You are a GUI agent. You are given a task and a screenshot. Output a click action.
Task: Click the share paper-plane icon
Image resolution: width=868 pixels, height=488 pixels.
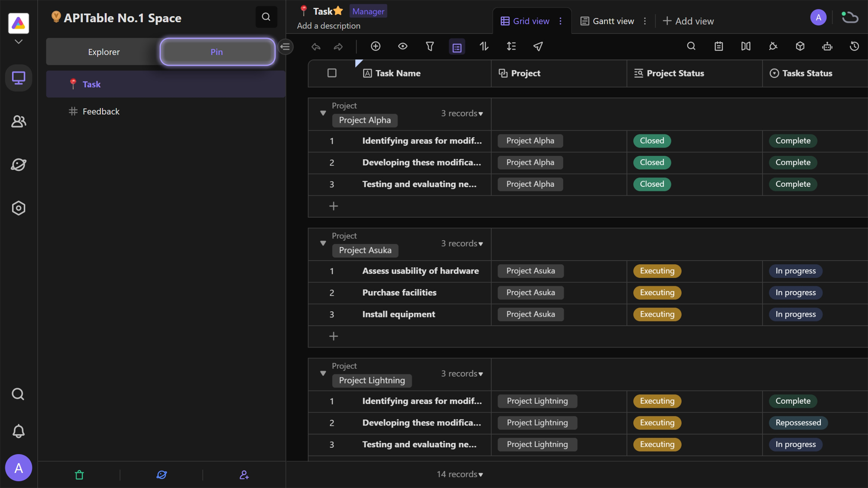pyautogui.click(x=538, y=46)
